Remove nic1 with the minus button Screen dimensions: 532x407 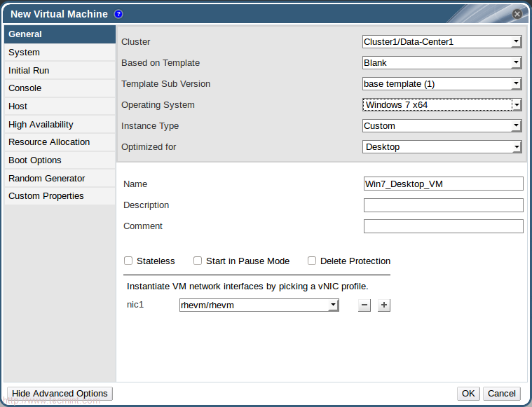pos(364,305)
